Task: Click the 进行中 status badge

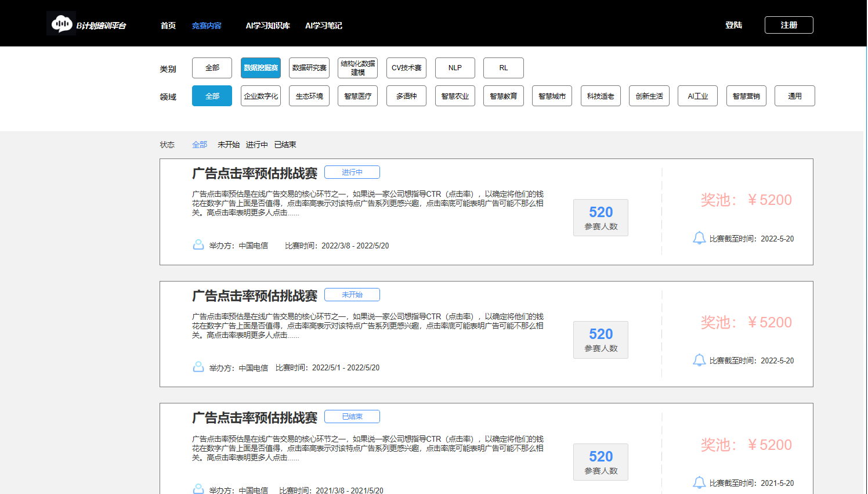Action: [352, 172]
